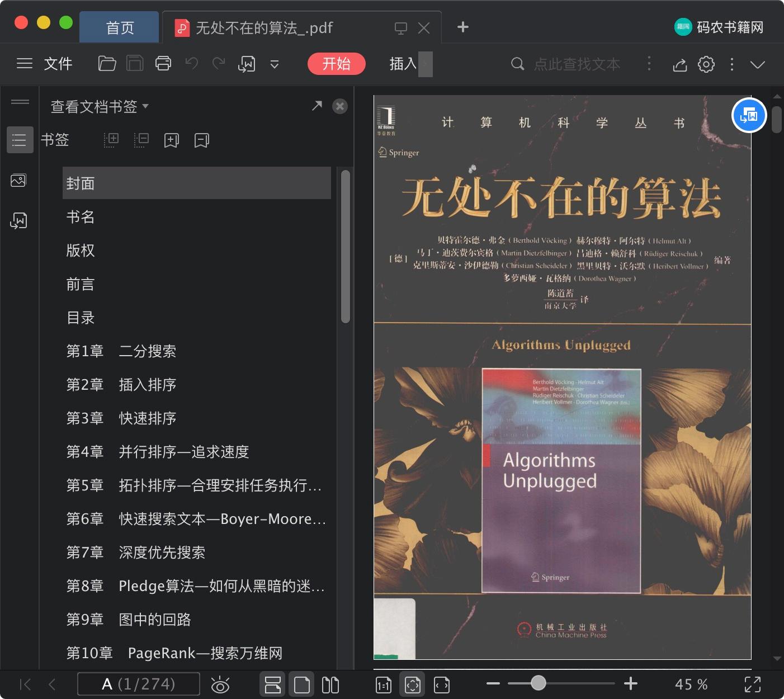The width and height of the screenshot is (784, 699).
Task: Open the hamburger 文件 menu icon
Action: click(x=25, y=64)
